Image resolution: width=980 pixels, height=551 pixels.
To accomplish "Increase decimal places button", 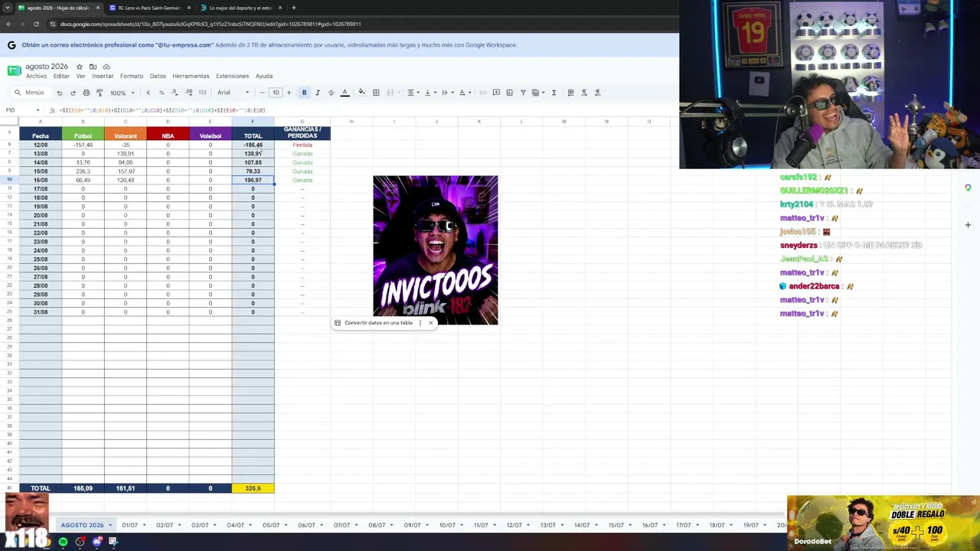I will [189, 93].
